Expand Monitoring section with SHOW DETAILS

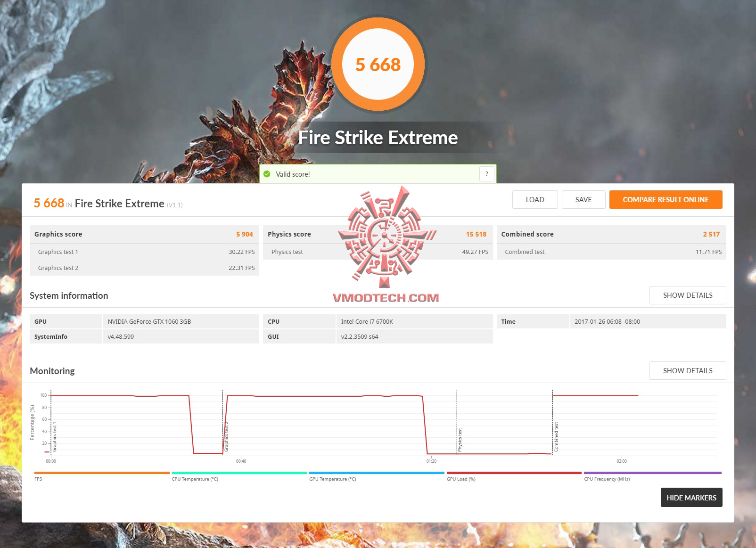[x=687, y=370]
